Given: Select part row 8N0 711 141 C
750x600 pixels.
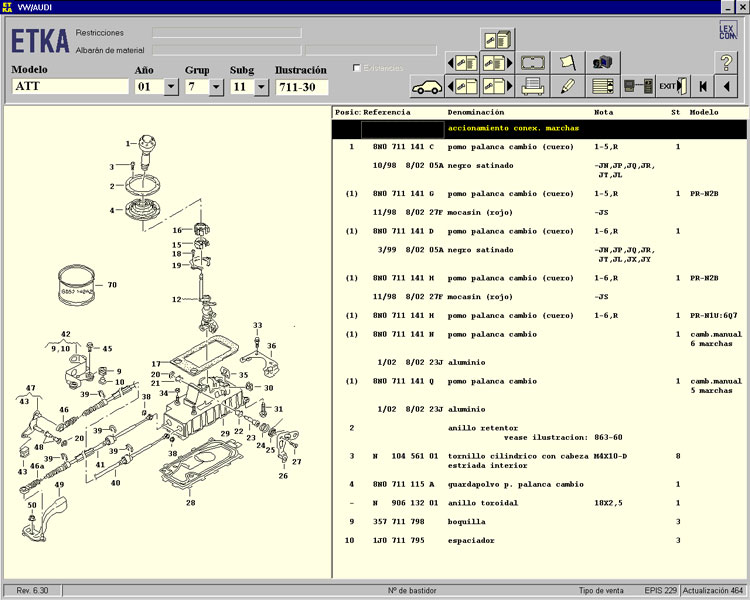Looking at the screenshot, I should [x=539, y=147].
